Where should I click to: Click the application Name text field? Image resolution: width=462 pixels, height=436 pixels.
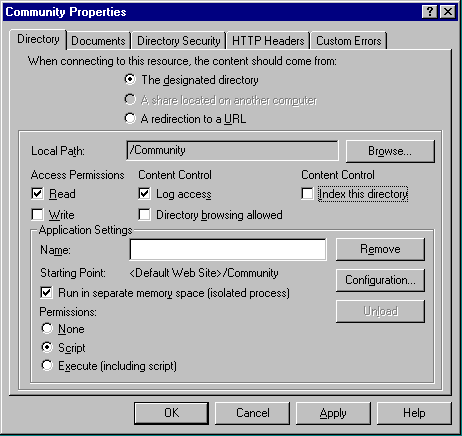pyautogui.click(x=228, y=249)
